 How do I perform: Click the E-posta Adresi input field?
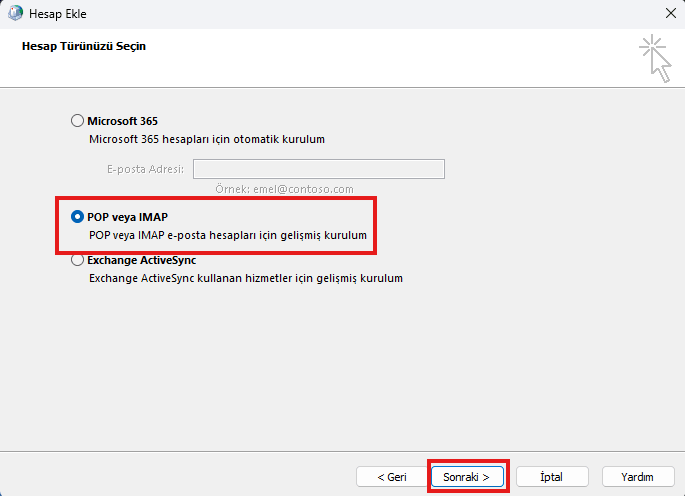point(319,169)
